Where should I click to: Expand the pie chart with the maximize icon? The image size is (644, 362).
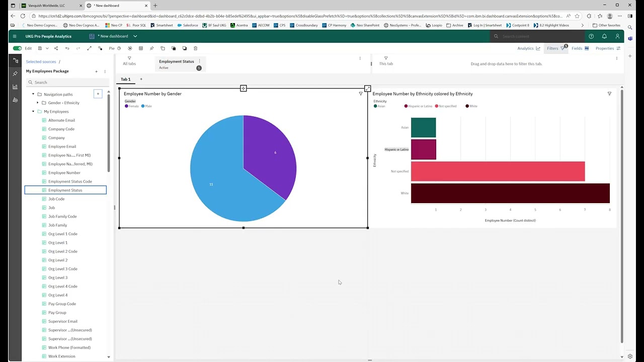pos(367,88)
